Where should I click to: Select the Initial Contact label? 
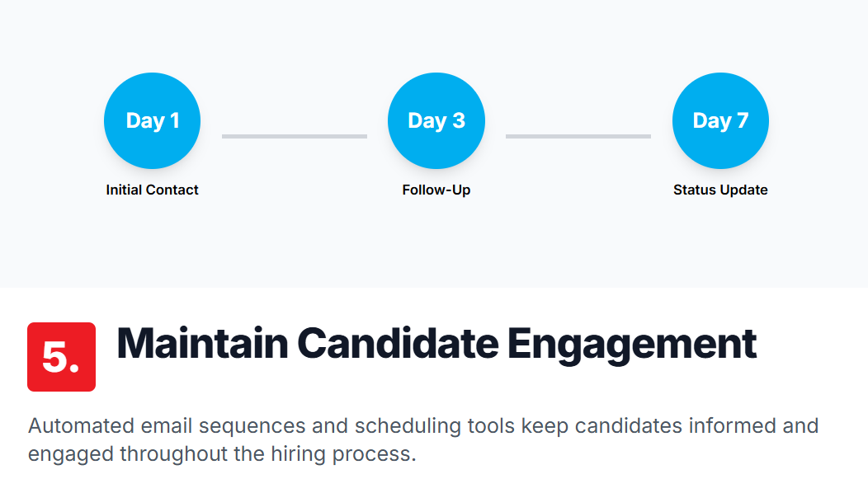153,190
